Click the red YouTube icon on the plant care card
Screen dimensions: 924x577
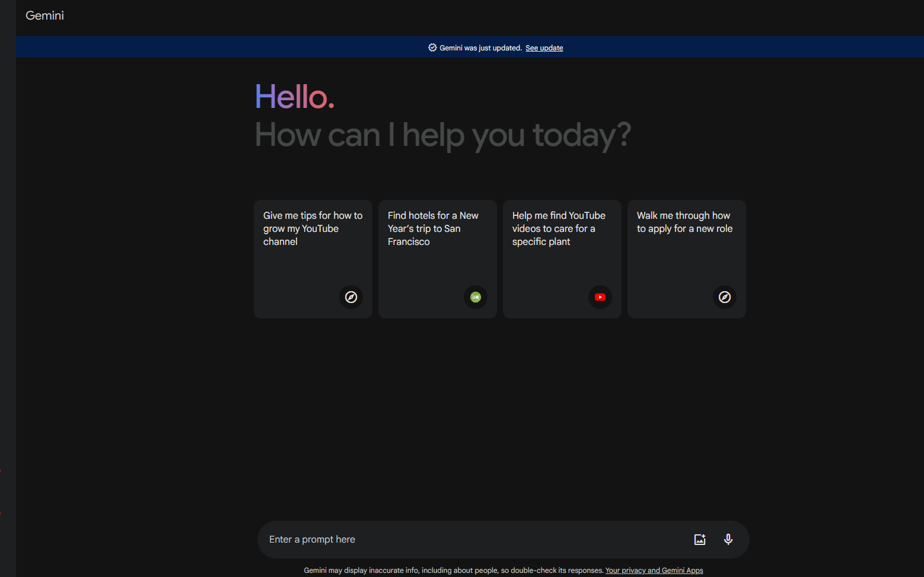pyautogui.click(x=600, y=297)
